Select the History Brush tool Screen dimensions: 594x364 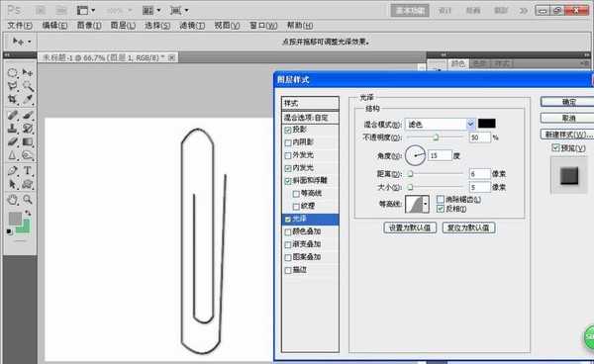(28, 129)
